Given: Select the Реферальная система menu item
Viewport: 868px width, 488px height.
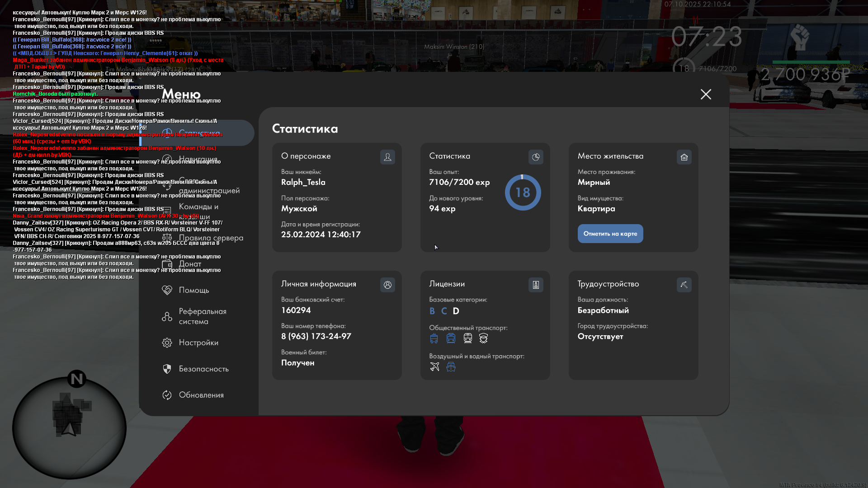Looking at the screenshot, I should pos(202,316).
